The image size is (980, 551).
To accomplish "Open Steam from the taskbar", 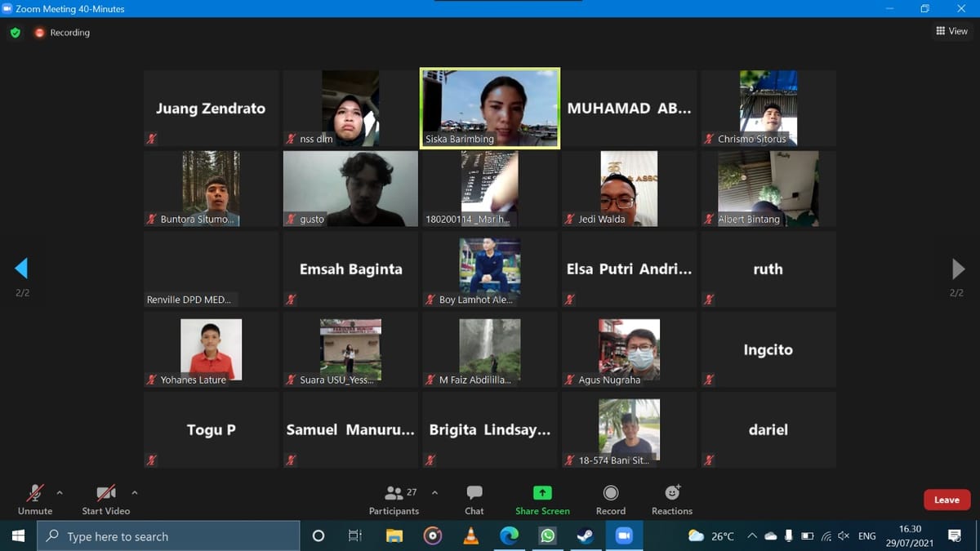I will pyautogui.click(x=586, y=536).
